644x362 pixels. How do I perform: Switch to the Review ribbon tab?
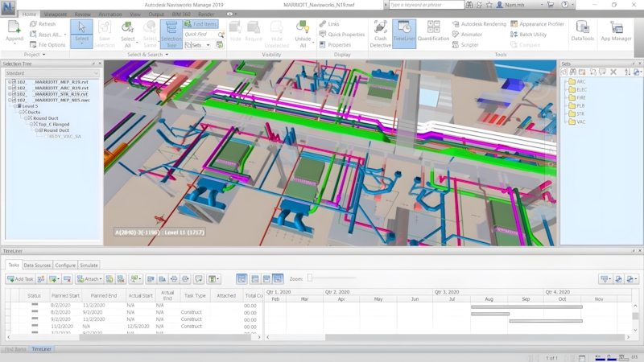tap(83, 14)
